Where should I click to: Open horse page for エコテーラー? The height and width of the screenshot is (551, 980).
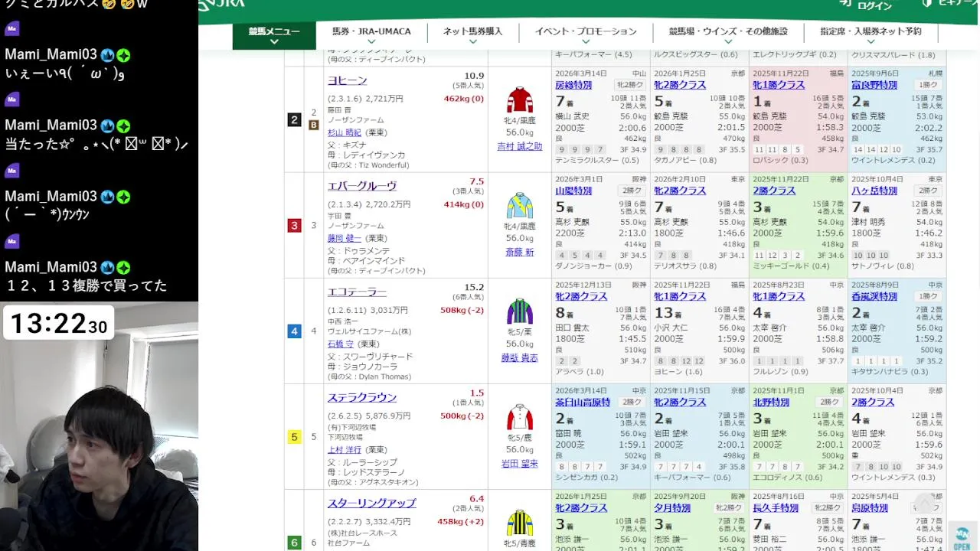click(357, 292)
